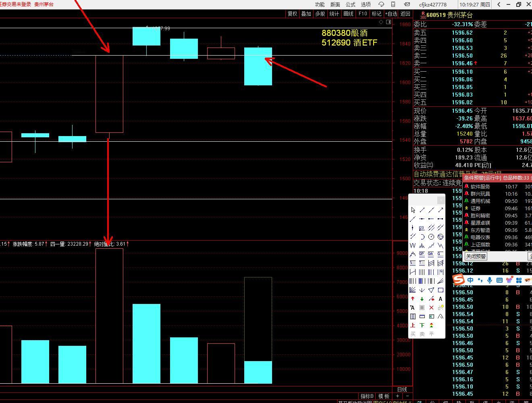Select the ruler measurement tool
This screenshot has width=532, height=403.
(422, 316)
